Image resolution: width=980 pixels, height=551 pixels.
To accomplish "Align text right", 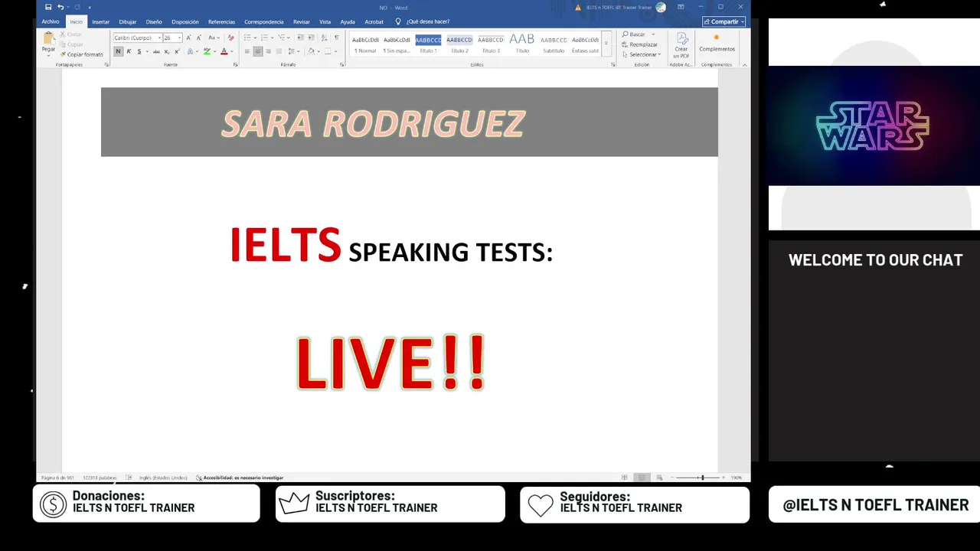I will 268,51.
